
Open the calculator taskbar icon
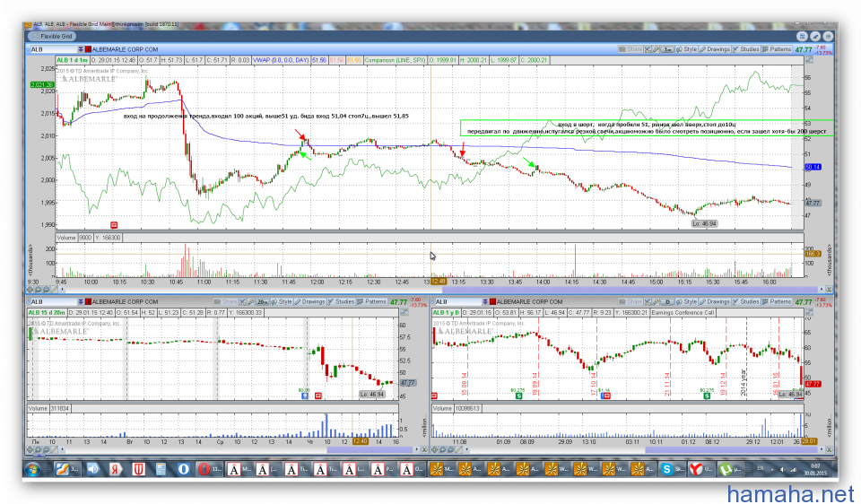(x=161, y=469)
